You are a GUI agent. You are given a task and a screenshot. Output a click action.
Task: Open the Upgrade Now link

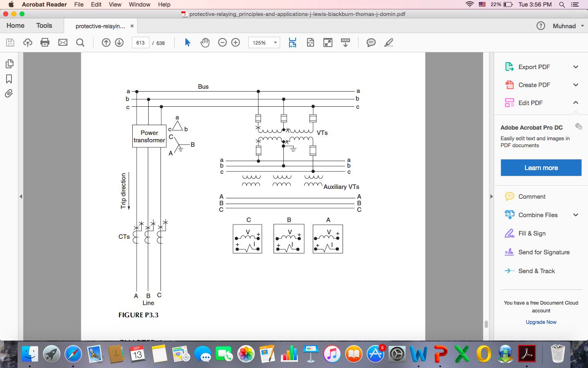(541, 322)
